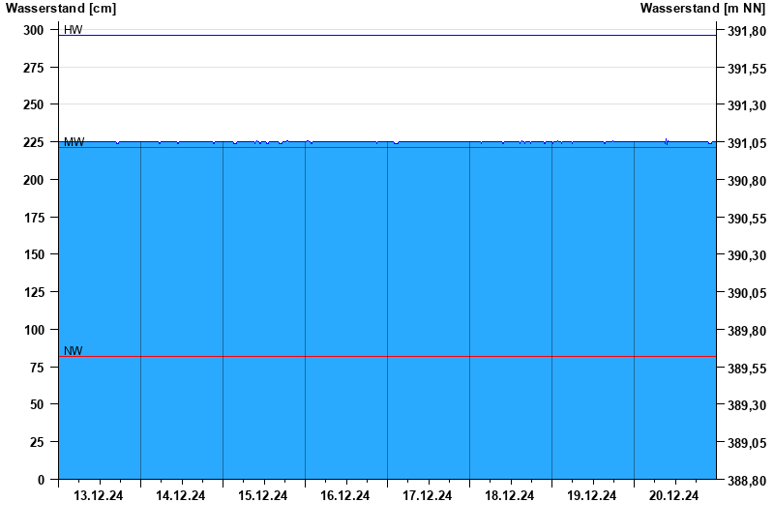Click the 300 tick on the left axis
This screenshot has height=532, width=774.
[x=34, y=30]
